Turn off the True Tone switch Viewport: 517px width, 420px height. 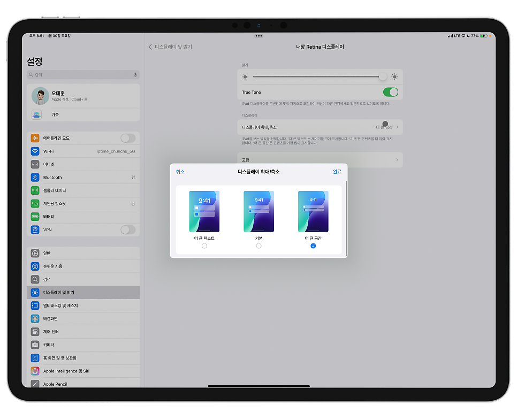[390, 93]
